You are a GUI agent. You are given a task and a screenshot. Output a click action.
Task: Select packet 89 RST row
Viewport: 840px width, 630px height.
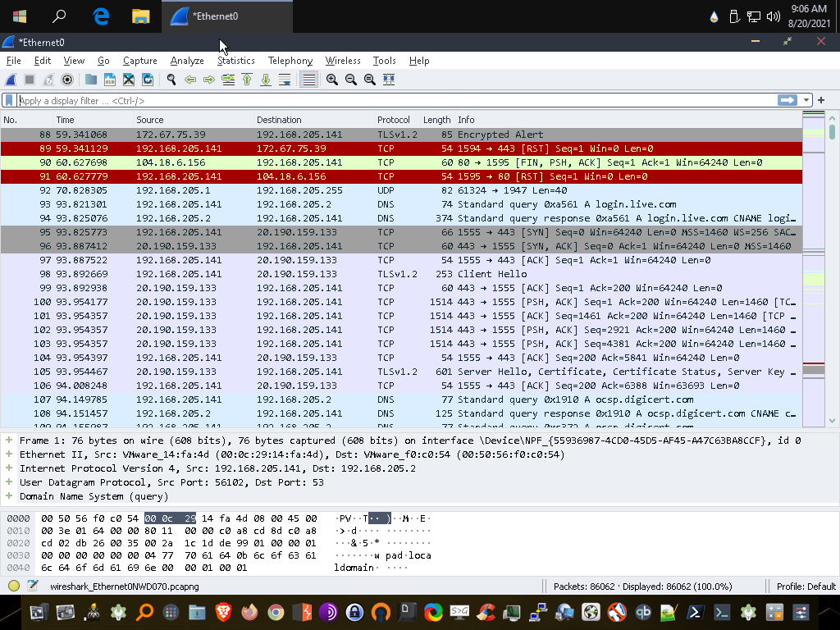coord(401,148)
